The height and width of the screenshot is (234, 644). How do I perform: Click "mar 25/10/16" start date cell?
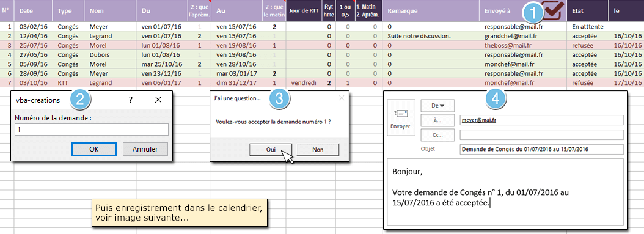coord(161,64)
